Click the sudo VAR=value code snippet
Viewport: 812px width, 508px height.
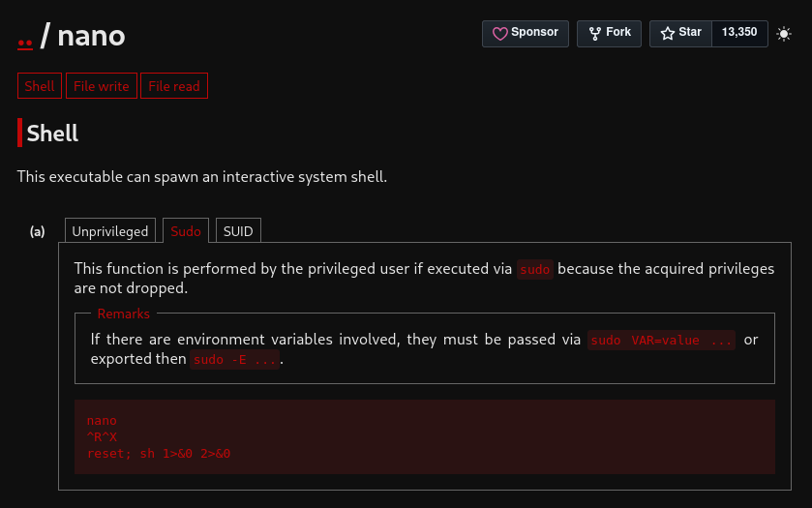[661, 341]
